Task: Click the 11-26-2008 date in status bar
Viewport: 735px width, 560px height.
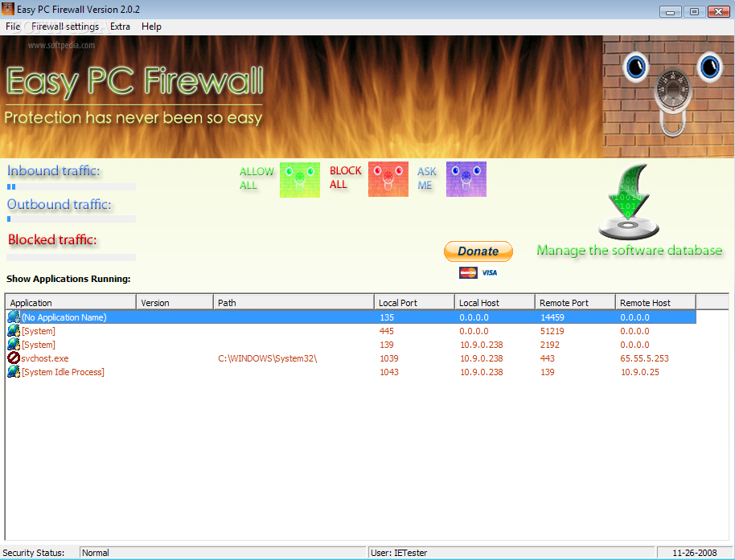Action: [694, 553]
